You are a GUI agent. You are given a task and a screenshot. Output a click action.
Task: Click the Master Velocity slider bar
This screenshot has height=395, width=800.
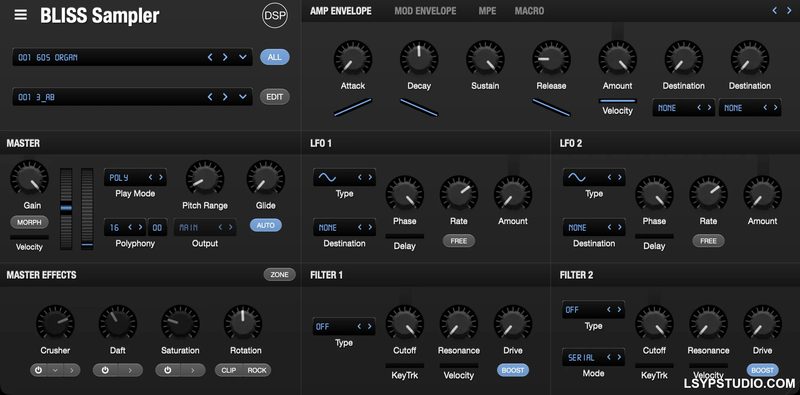[30, 237]
